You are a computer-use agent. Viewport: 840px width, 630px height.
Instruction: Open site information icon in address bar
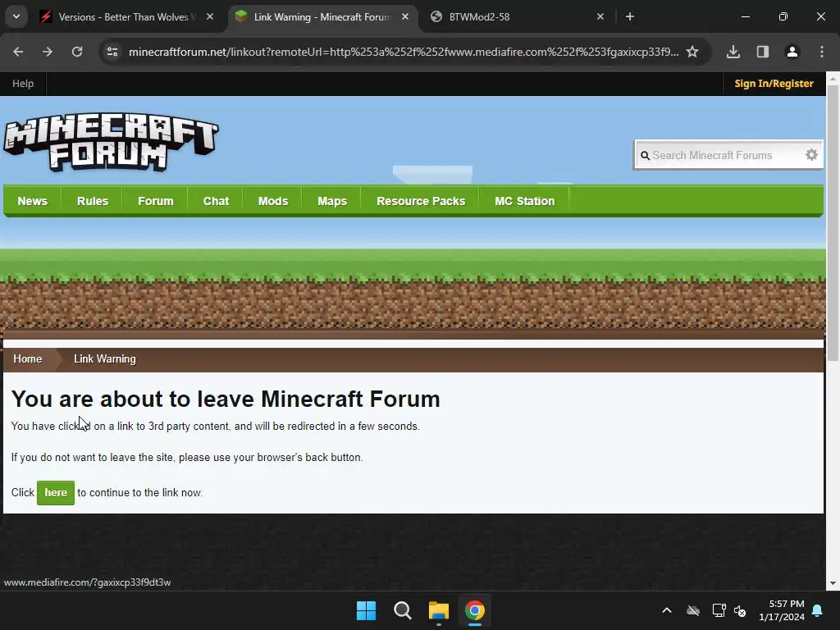click(112, 52)
